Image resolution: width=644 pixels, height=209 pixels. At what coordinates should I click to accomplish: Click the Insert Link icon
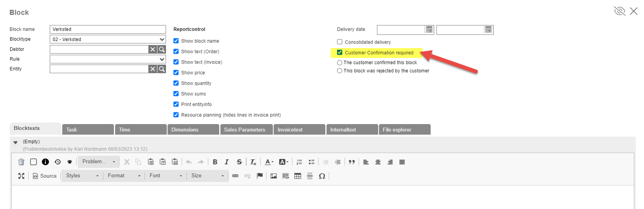235,176
